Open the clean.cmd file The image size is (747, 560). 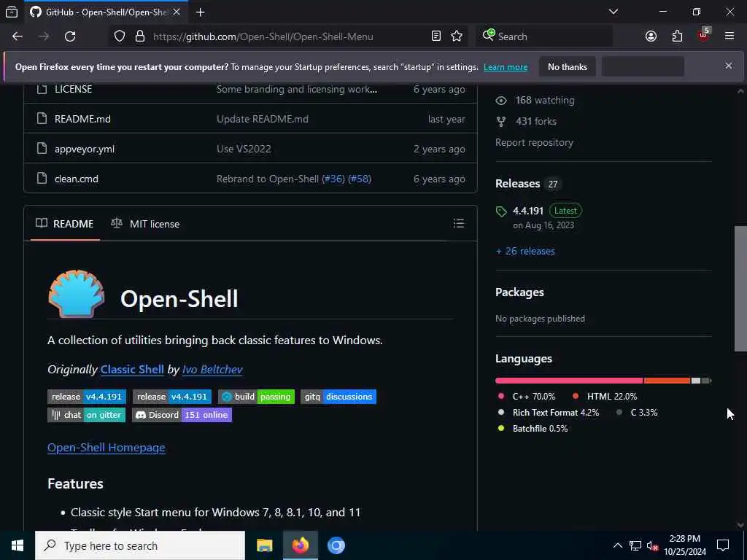pyautogui.click(x=76, y=179)
